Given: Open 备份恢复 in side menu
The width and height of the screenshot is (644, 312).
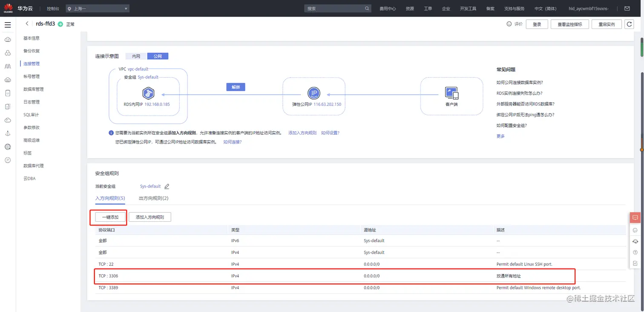Looking at the screenshot, I should tap(32, 51).
